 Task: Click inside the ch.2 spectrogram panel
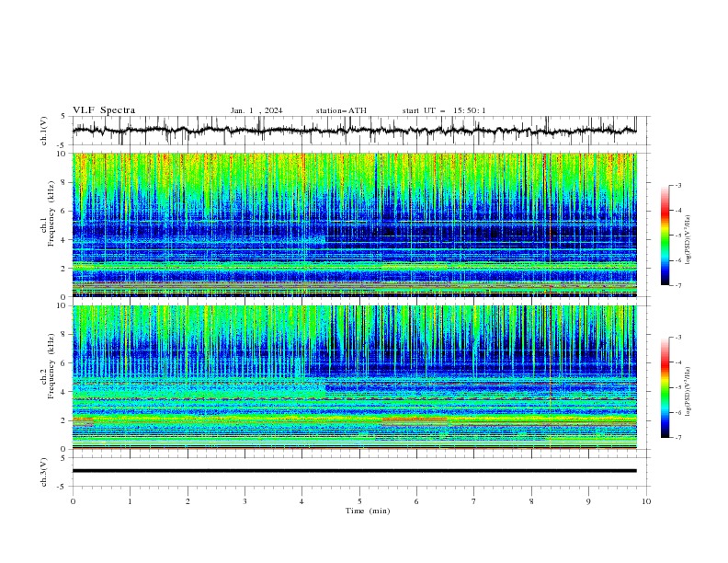coord(354,377)
